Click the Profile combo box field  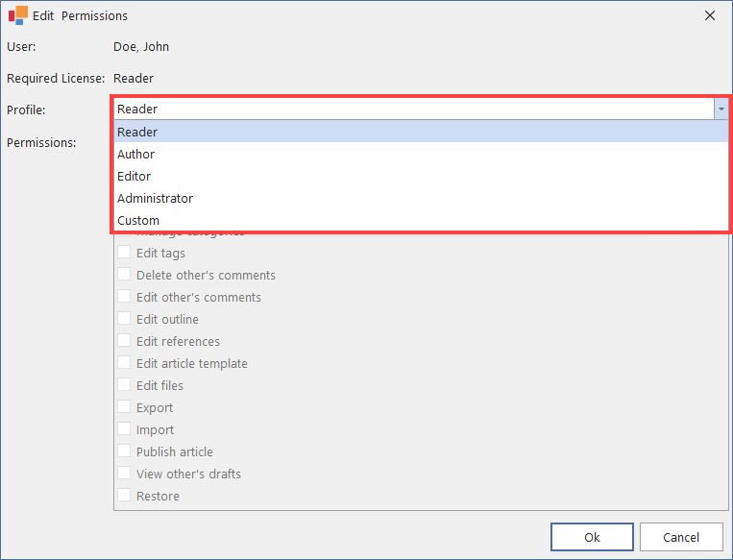coord(413,110)
